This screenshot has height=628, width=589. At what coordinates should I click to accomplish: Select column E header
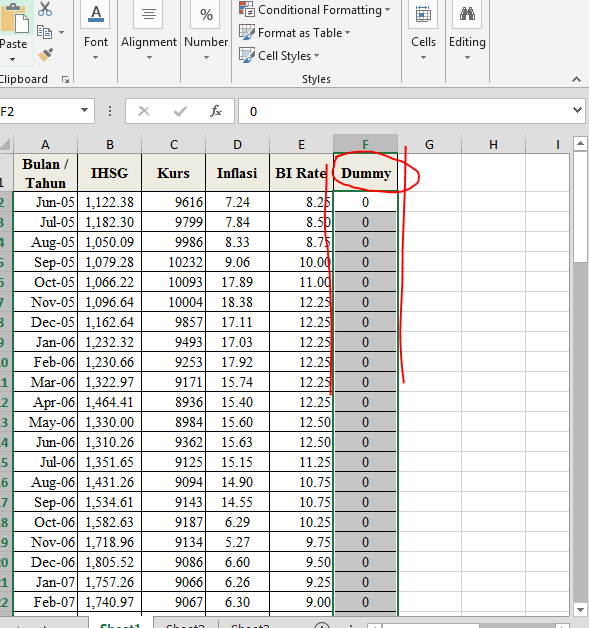(302, 145)
